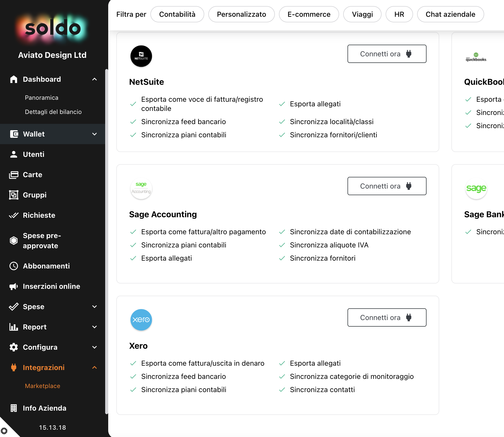Click the Info Azienda building icon
This screenshot has height=437, width=504.
pyautogui.click(x=14, y=408)
